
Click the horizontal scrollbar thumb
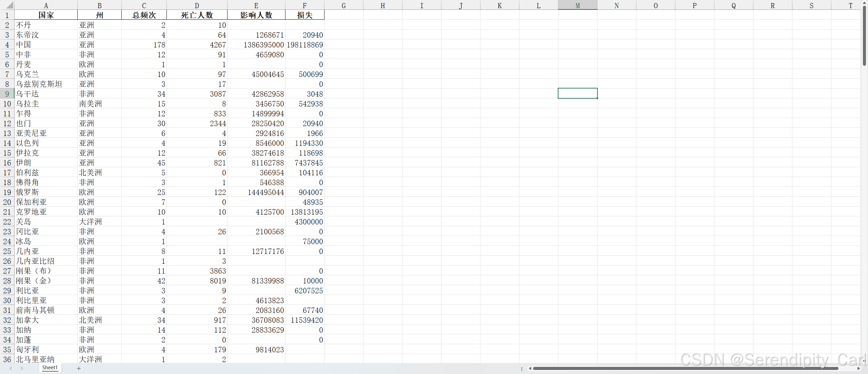click(685, 368)
